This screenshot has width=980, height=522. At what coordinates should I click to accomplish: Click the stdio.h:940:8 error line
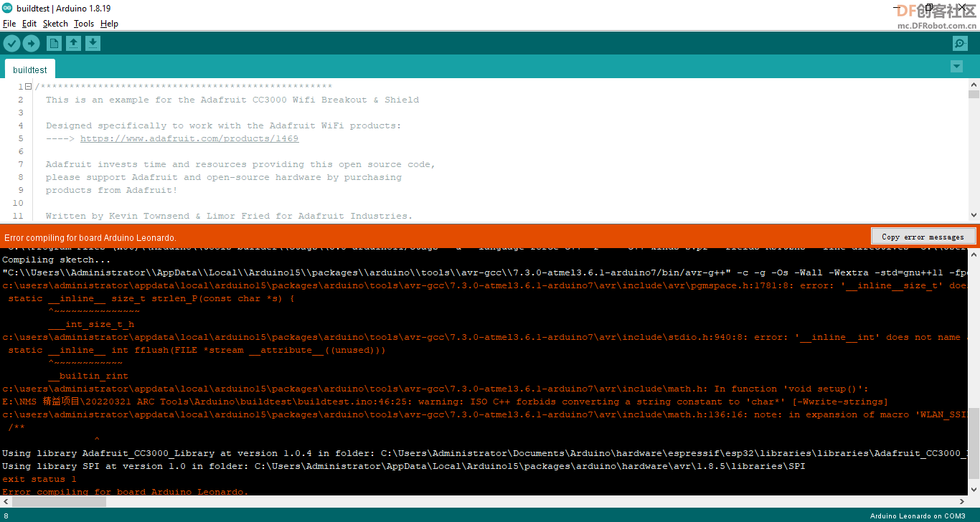[485, 337]
